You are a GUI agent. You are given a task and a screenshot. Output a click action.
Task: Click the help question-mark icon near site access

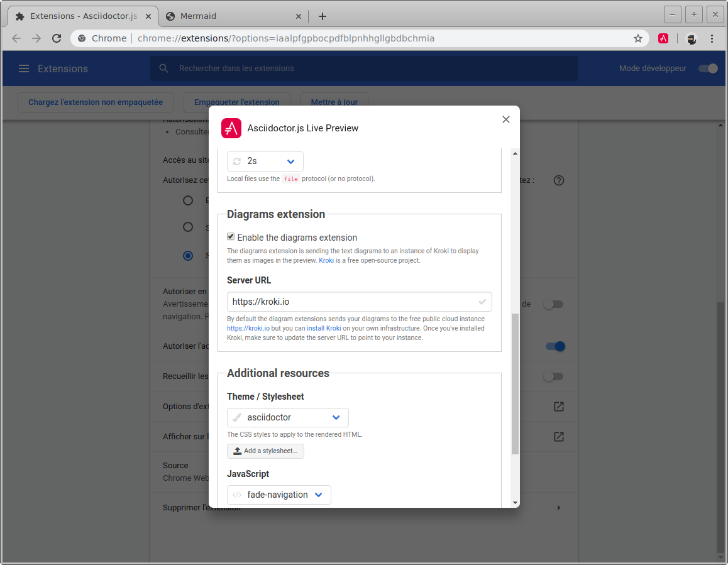558,180
